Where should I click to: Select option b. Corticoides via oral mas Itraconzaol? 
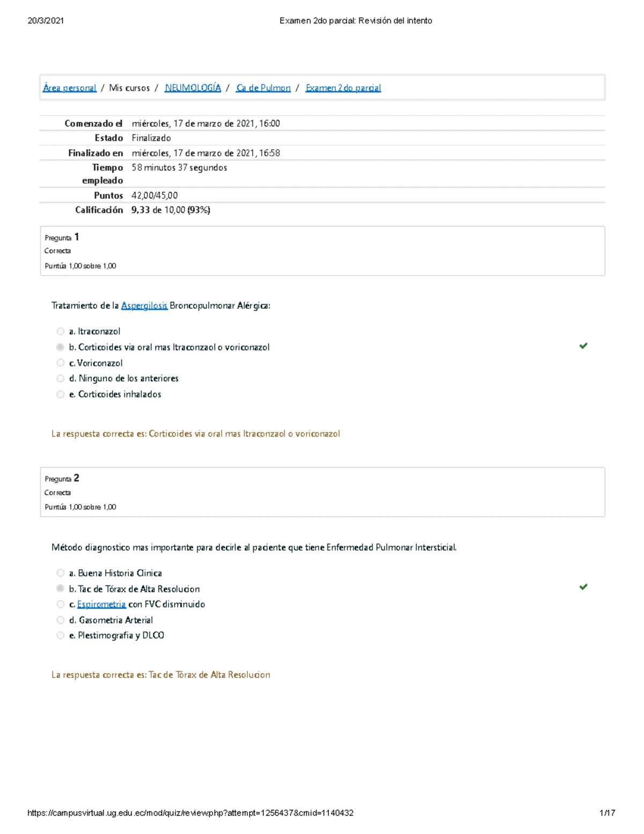(61, 347)
